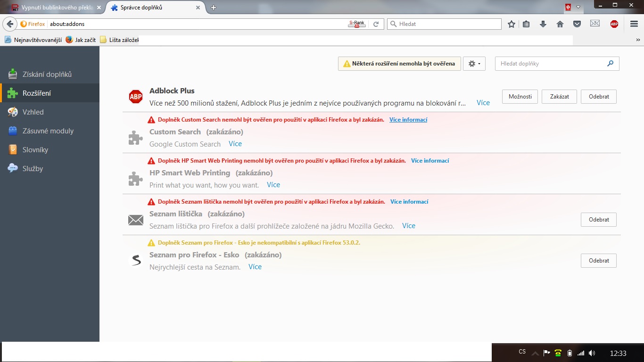Open the 'Slovníky' sidebar category
The height and width of the screenshot is (362, 644).
click(50, 150)
